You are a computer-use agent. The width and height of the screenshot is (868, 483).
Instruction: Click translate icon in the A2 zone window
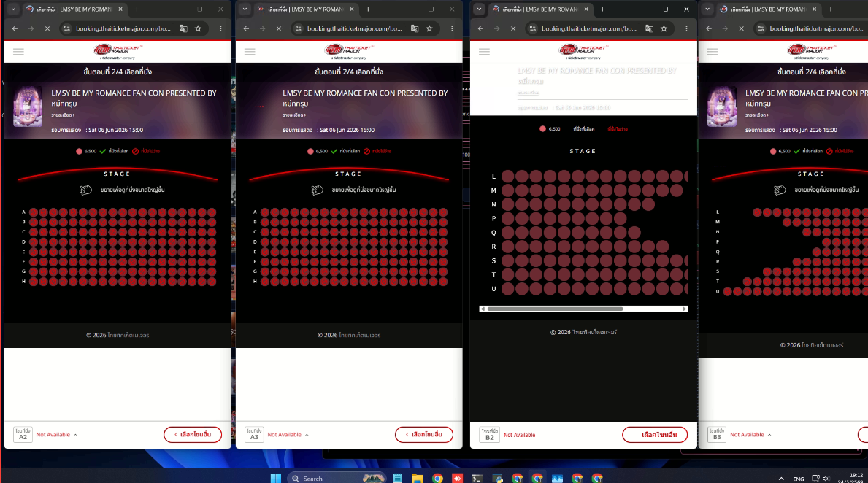[183, 28]
